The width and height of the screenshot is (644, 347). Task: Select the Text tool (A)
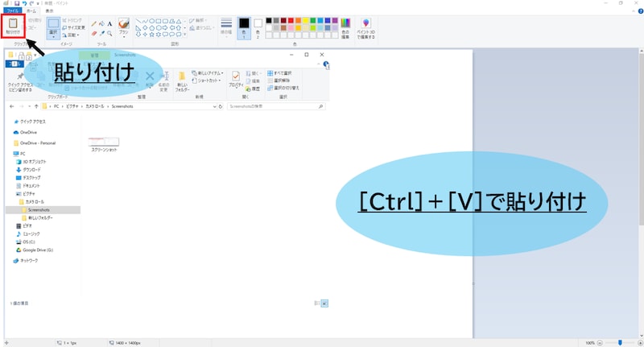tap(109, 24)
